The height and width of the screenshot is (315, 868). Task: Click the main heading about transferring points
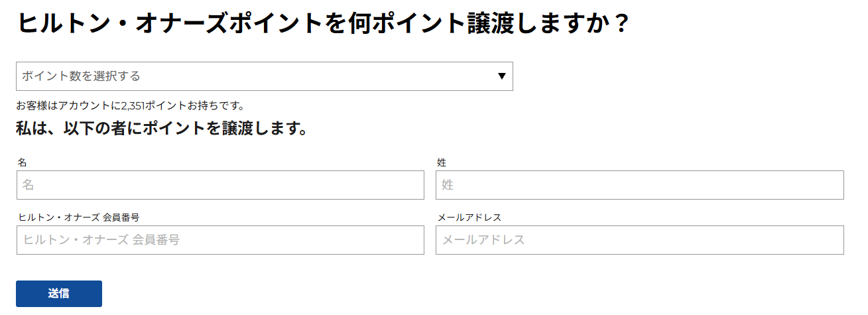[322, 25]
